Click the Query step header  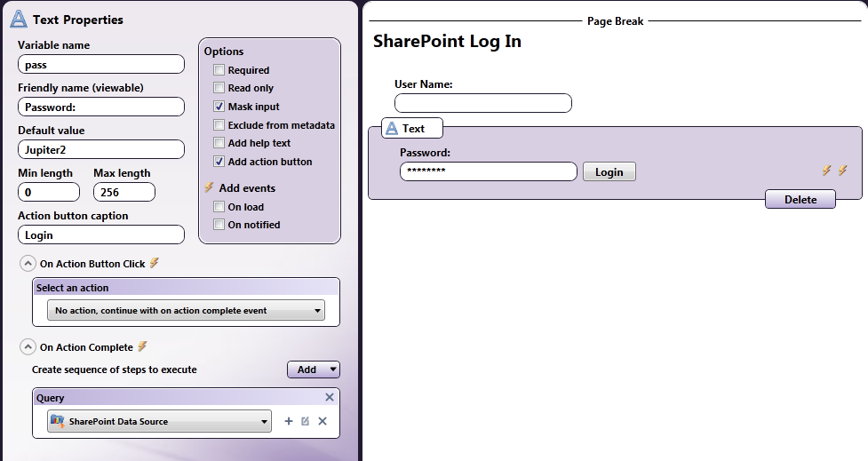click(x=186, y=397)
